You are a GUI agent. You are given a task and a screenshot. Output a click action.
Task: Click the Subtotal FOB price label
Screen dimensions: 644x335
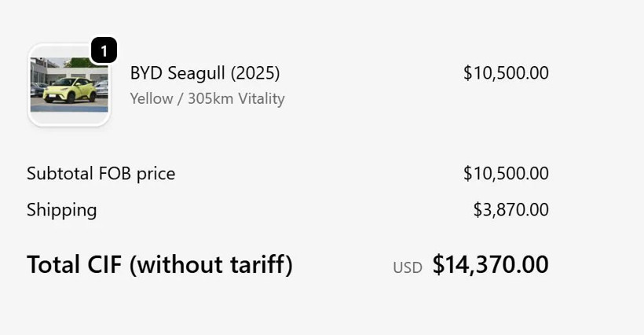pos(101,173)
